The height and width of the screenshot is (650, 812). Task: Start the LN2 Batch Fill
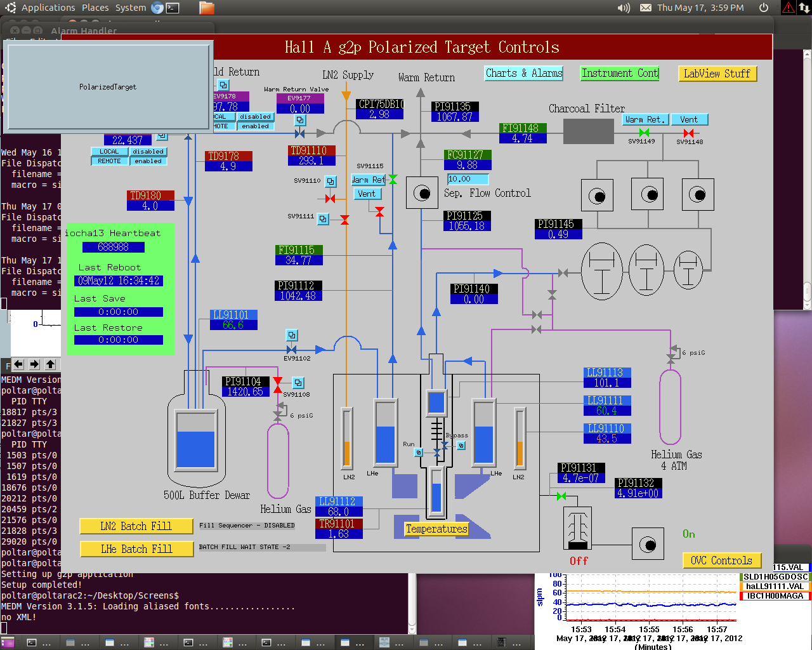click(136, 526)
